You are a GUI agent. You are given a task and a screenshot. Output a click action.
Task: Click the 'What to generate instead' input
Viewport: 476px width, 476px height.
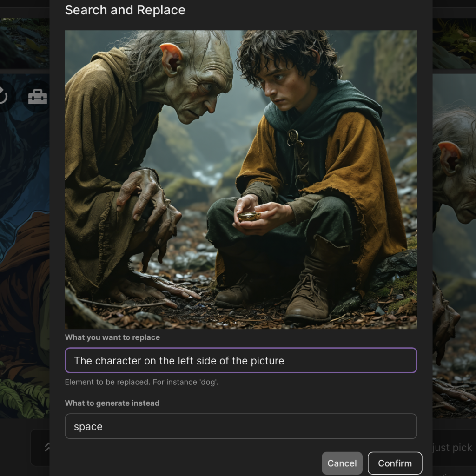click(241, 426)
